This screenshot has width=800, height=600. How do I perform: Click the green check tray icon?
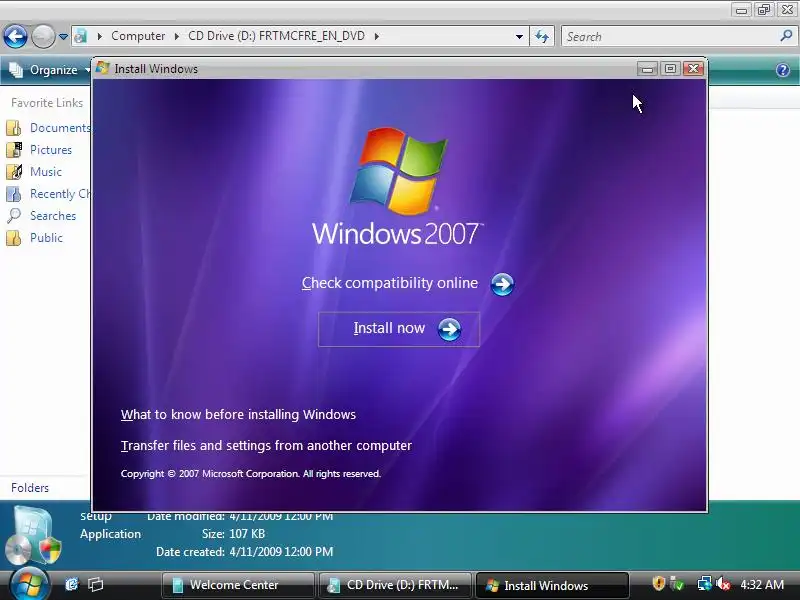click(677, 583)
